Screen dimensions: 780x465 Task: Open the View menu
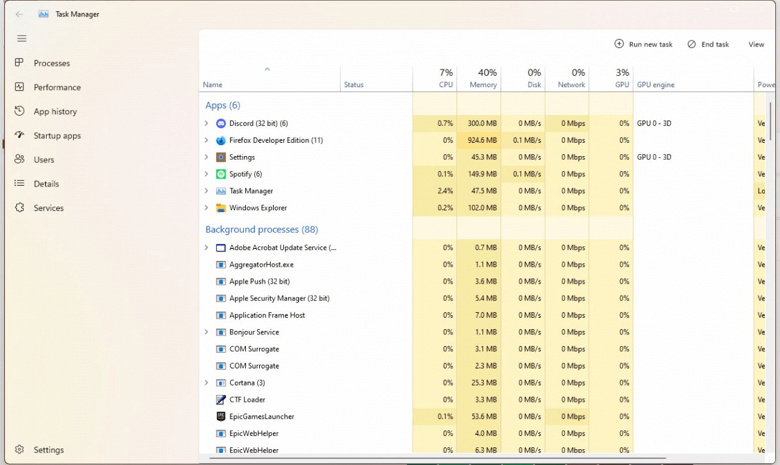coord(756,44)
